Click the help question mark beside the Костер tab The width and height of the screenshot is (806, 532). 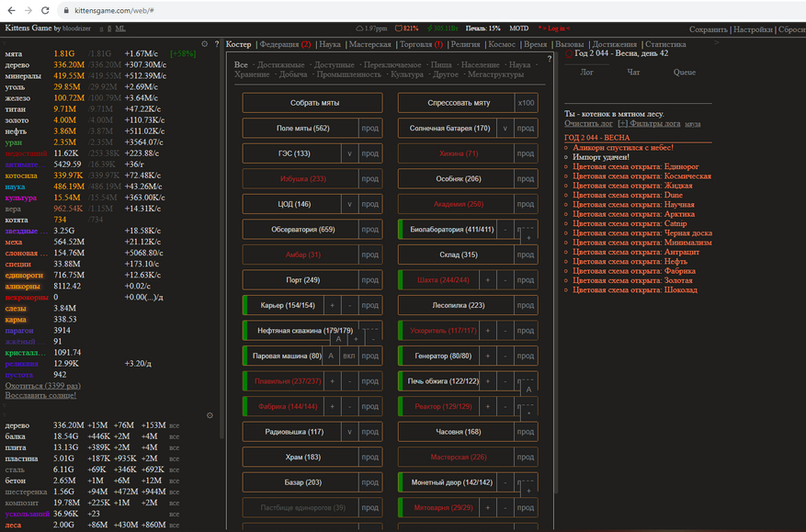[217, 44]
